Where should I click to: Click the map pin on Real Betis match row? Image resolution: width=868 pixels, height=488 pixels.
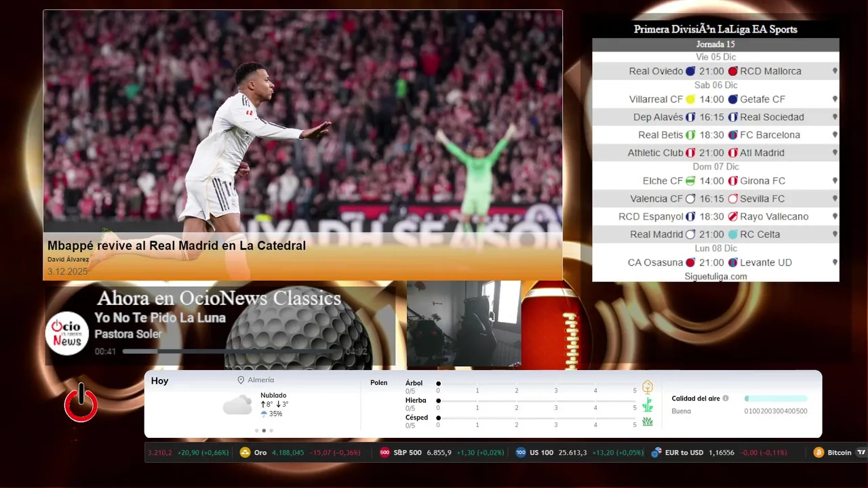pyautogui.click(x=835, y=135)
